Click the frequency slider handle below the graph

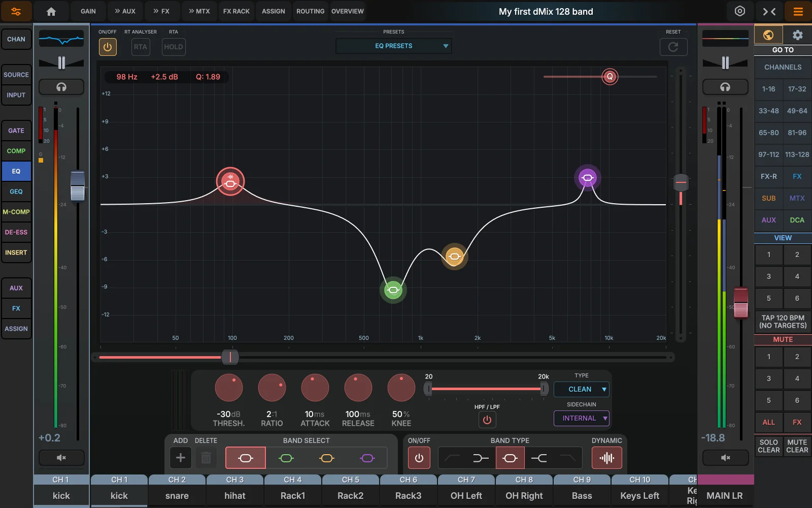pos(230,357)
